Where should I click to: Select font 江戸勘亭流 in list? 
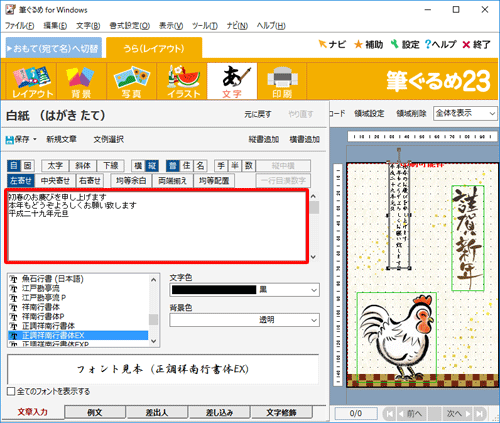point(41,288)
